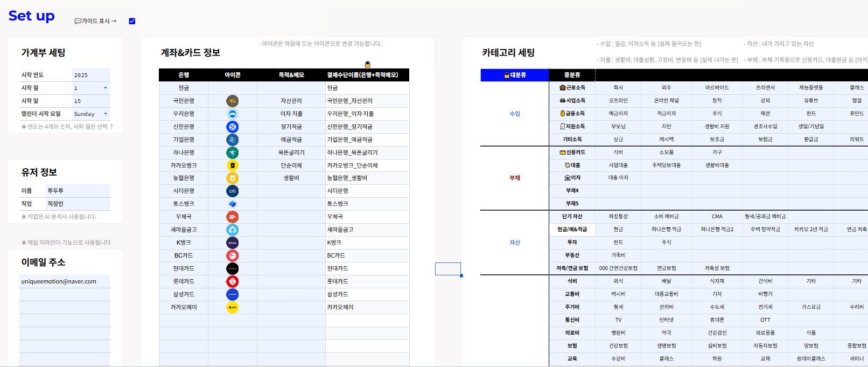Screen dimensions: 868x367
Task: Select the BC카드 red logo icon
Action: click(x=233, y=255)
